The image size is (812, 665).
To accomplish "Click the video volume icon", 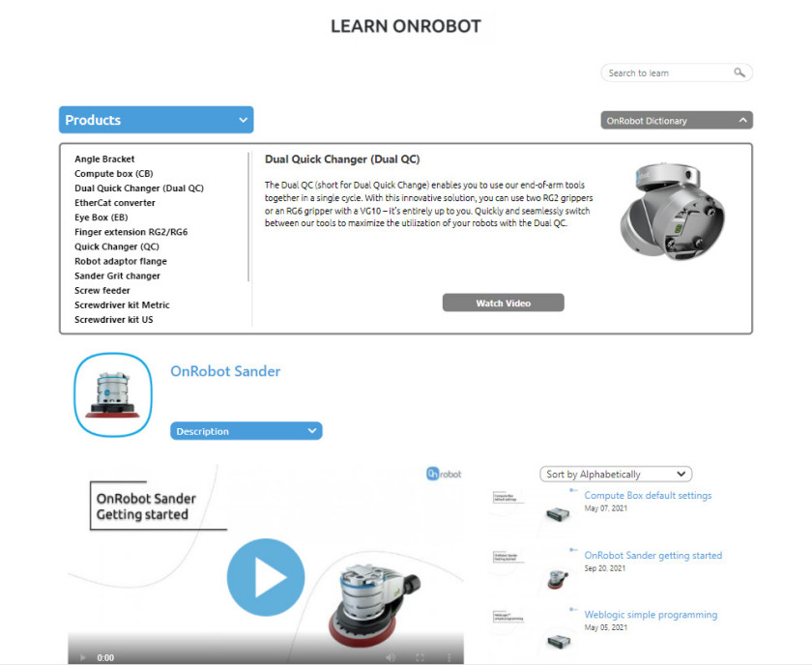I will pyautogui.click(x=391, y=657).
